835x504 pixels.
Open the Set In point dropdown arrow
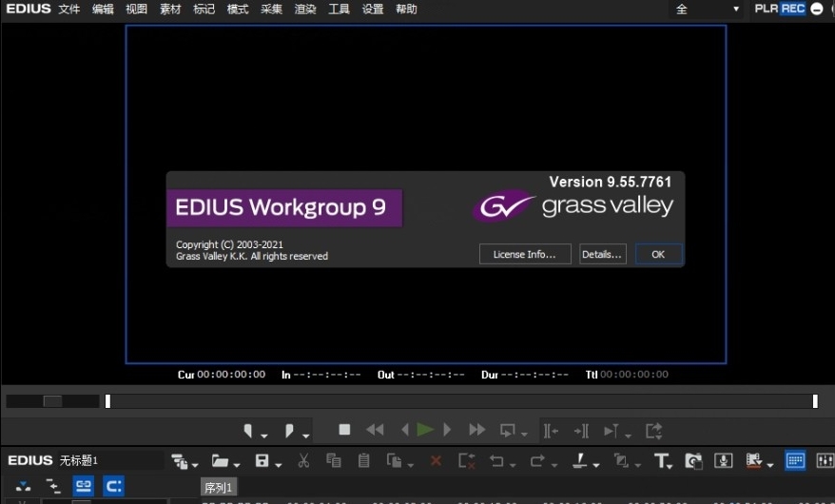264,436
